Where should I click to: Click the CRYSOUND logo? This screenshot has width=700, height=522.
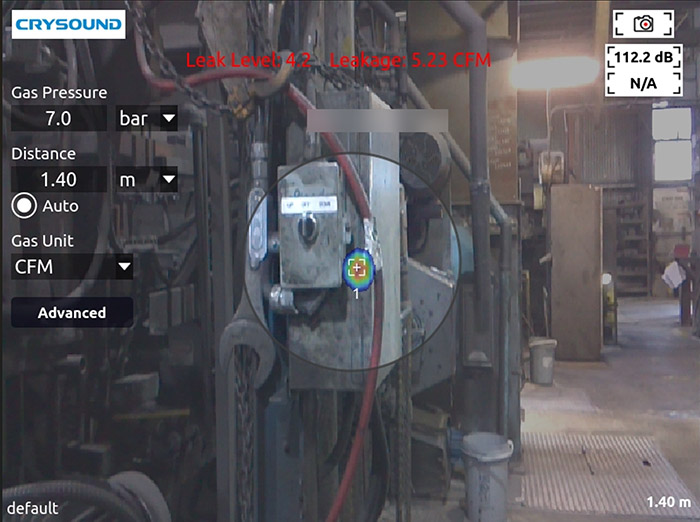click(x=68, y=24)
